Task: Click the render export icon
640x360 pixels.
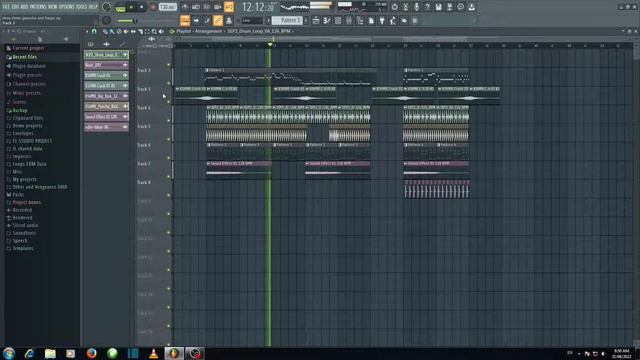Action: coord(449,7)
